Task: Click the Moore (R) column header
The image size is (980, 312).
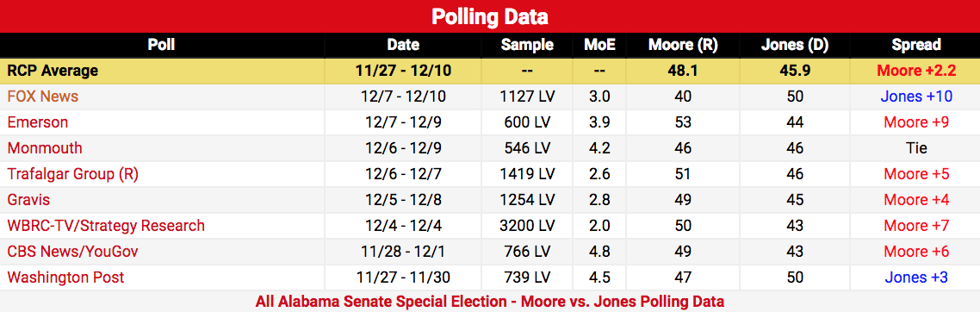Action: coord(683,45)
